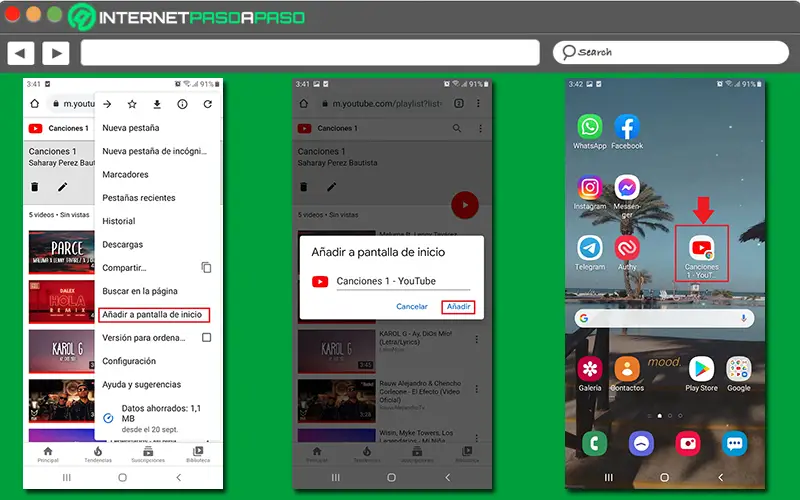The image size is (800, 500).
Task: Open the Authy app icon
Action: click(x=627, y=248)
